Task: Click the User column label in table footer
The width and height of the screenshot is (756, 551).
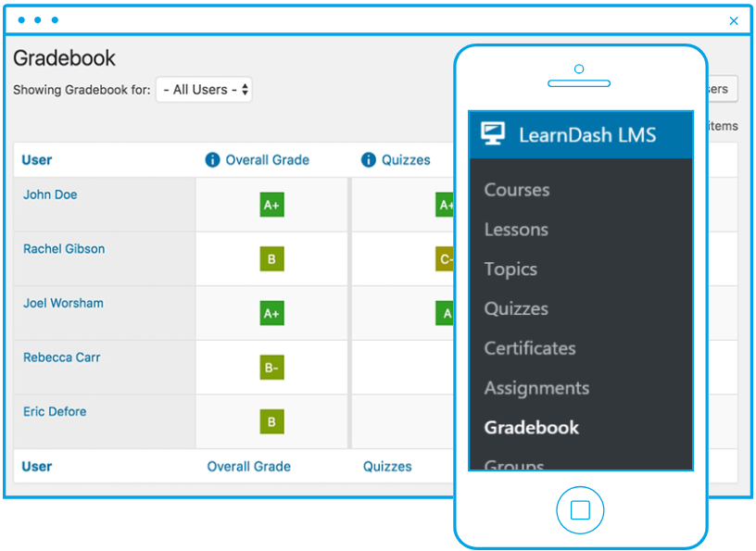Action: pyautogui.click(x=37, y=466)
